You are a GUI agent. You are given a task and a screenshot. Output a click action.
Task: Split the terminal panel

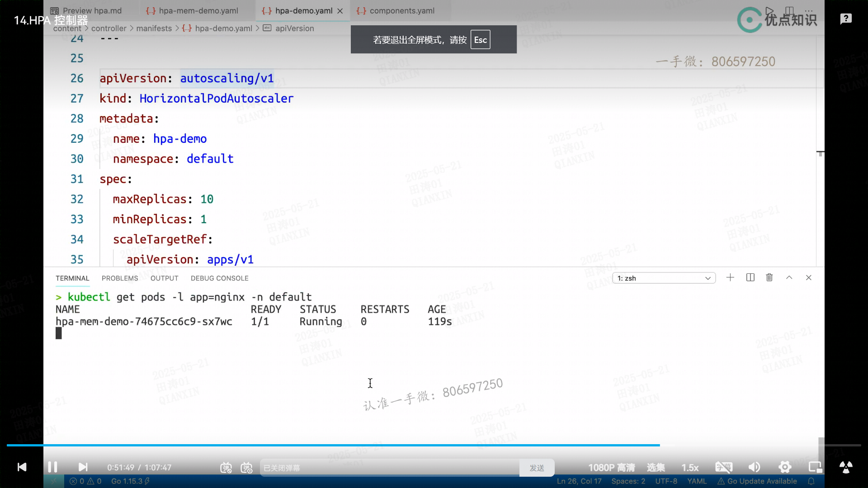[x=750, y=277]
